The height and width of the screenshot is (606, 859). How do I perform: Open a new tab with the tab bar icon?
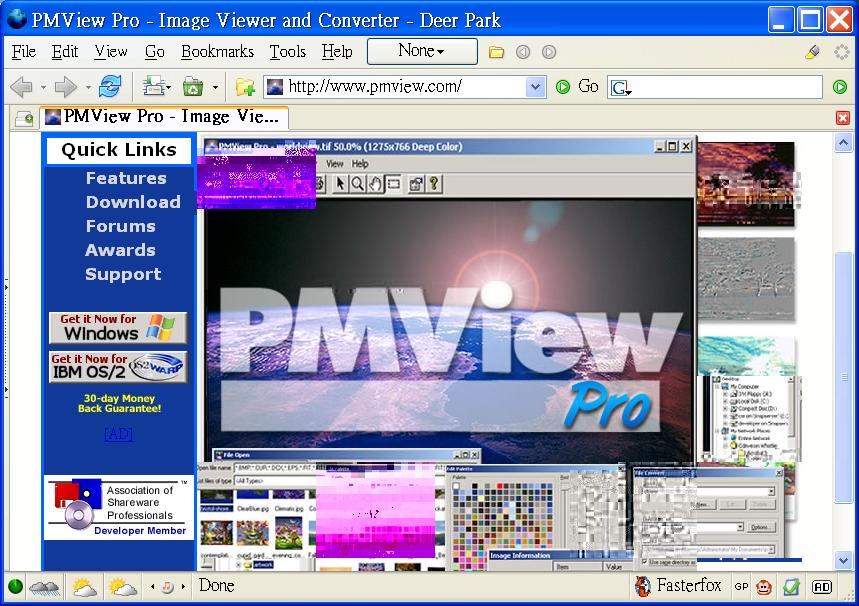24,118
